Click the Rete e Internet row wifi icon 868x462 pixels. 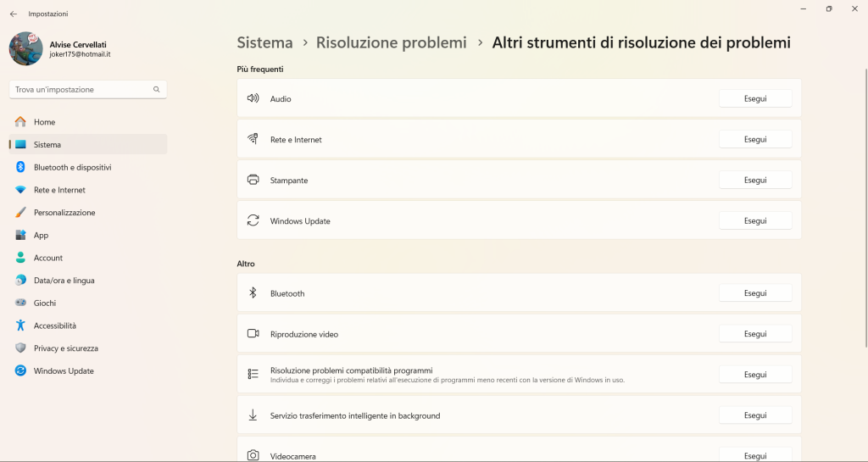pyautogui.click(x=253, y=138)
